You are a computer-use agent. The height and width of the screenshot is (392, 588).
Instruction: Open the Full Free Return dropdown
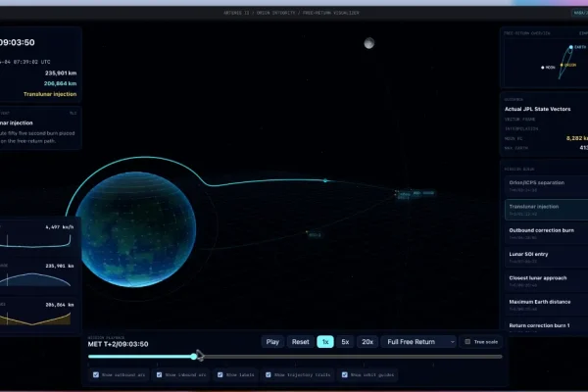[419, 342]
